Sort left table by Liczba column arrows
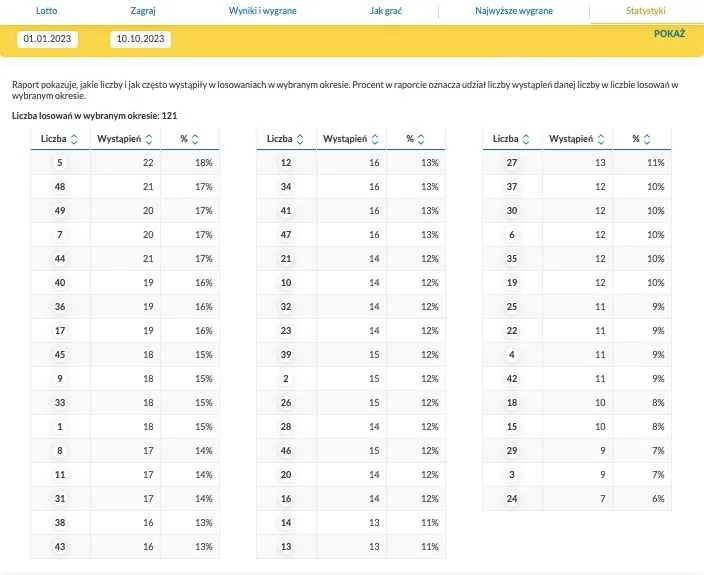The width and height of the screenshot is (704, 575). click(76, 139)
